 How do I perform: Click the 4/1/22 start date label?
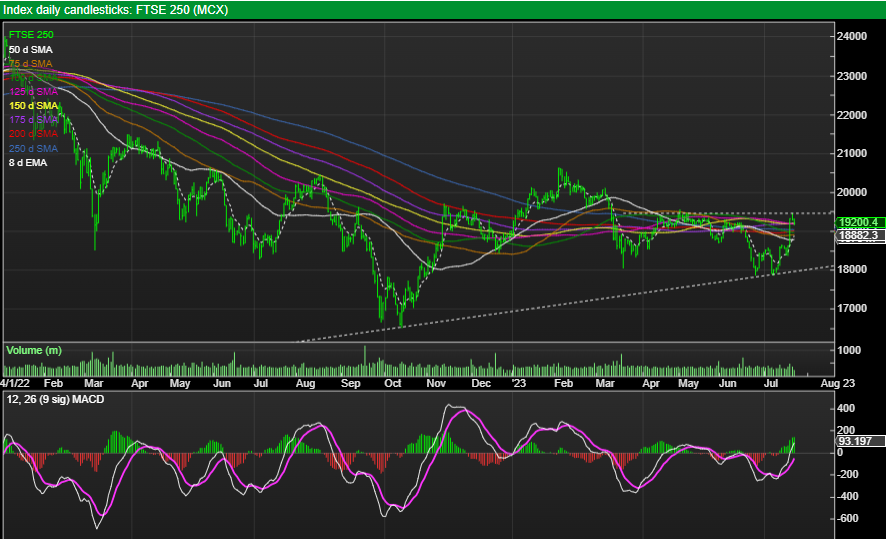(x=15, y=383)
